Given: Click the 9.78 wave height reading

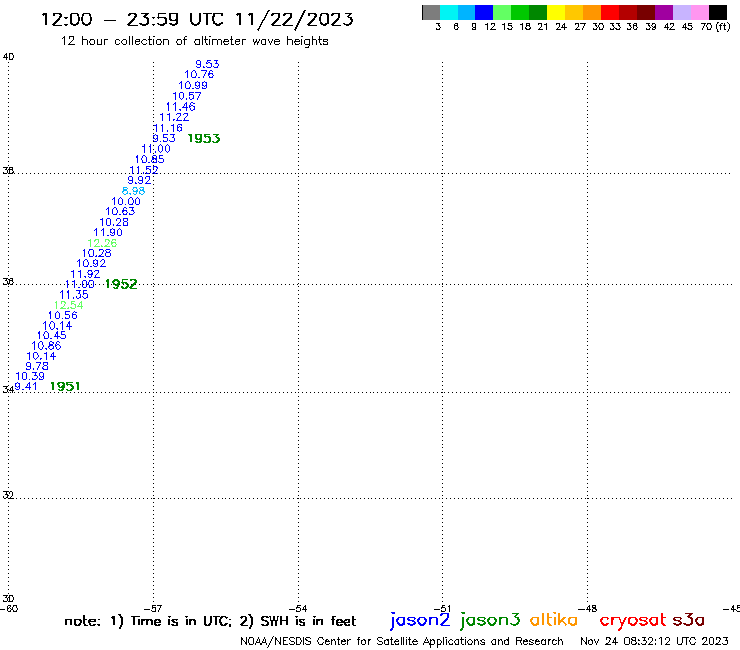Looking at the screenshot, I should pos(37,366).
